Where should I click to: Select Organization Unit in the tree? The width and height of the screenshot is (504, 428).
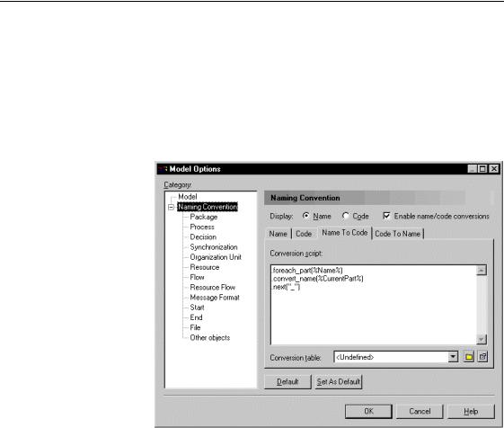point(216,257)
